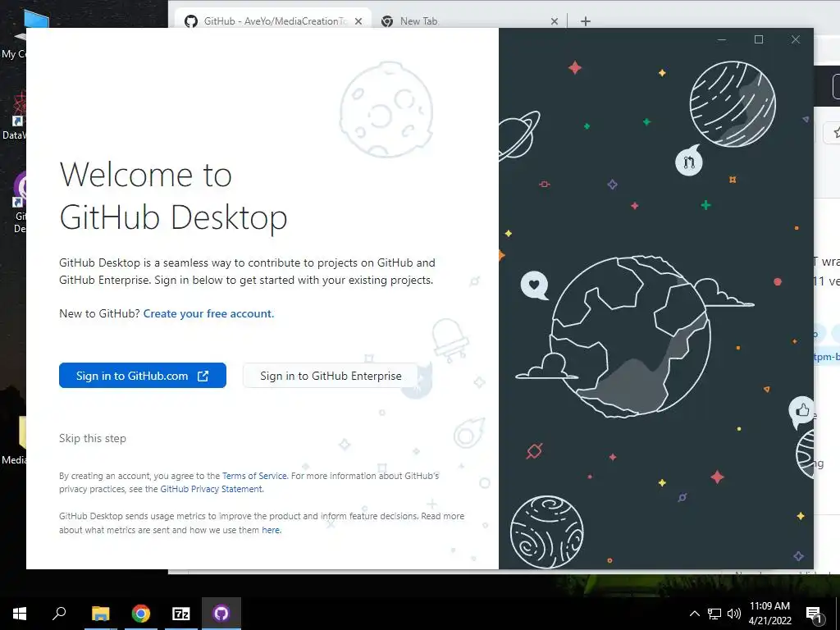Click Sign in to GitHub.com button
This screenshot has height=630, width=840.
(143, 376)
